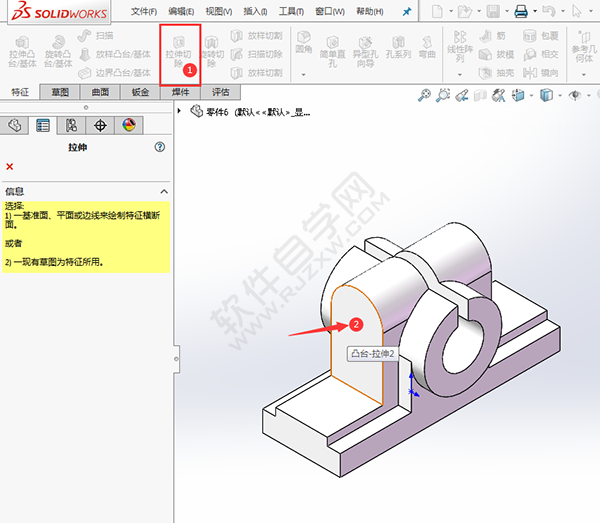Open the Display Style dropdown arrow
Screen dimensions: 600x523
click(x=560, y=95)
